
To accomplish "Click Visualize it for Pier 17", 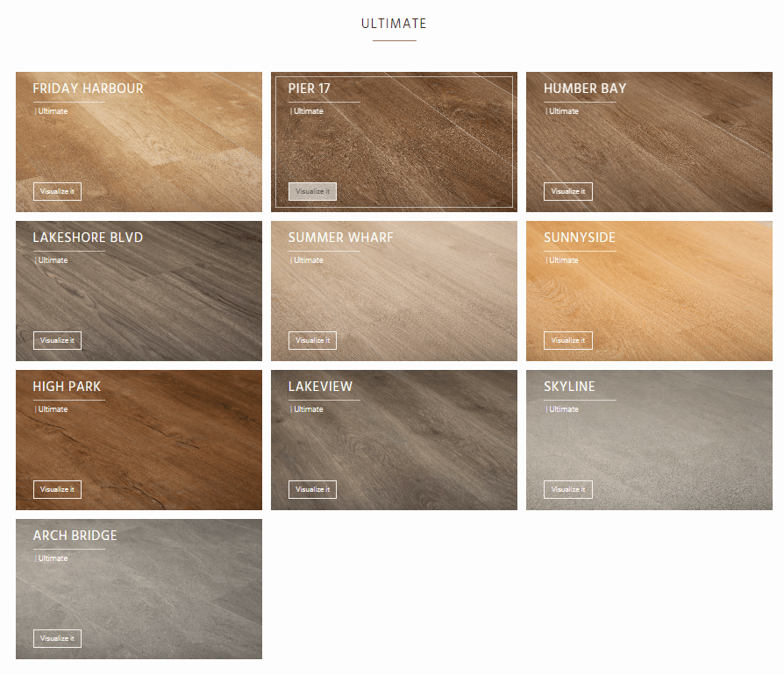I will pyautogui.click(x=311, y=191).
